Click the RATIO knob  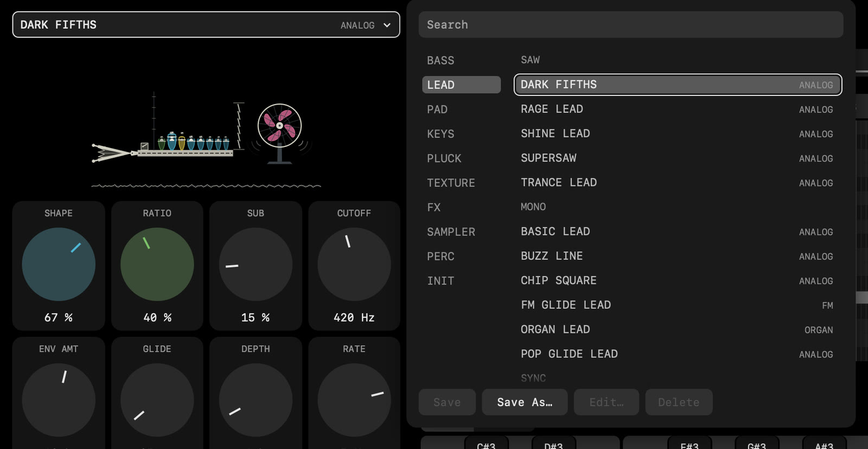(157, 264)
